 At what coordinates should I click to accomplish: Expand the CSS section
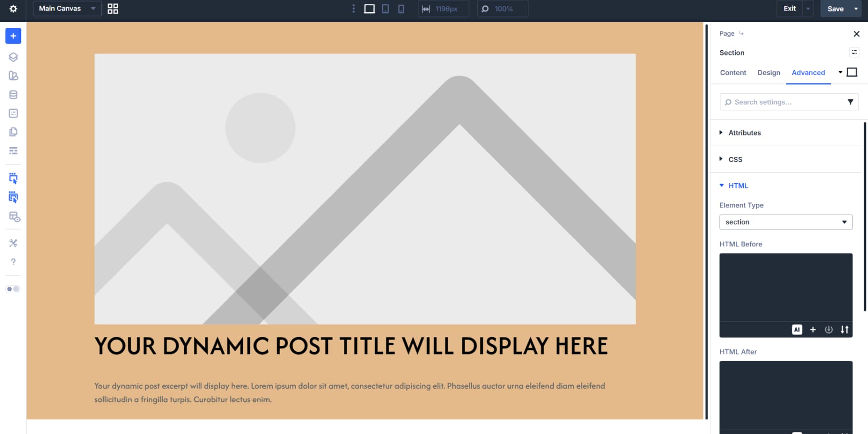[735, 159]
